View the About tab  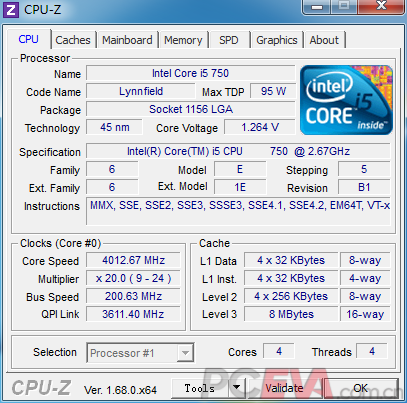[324, 40]
